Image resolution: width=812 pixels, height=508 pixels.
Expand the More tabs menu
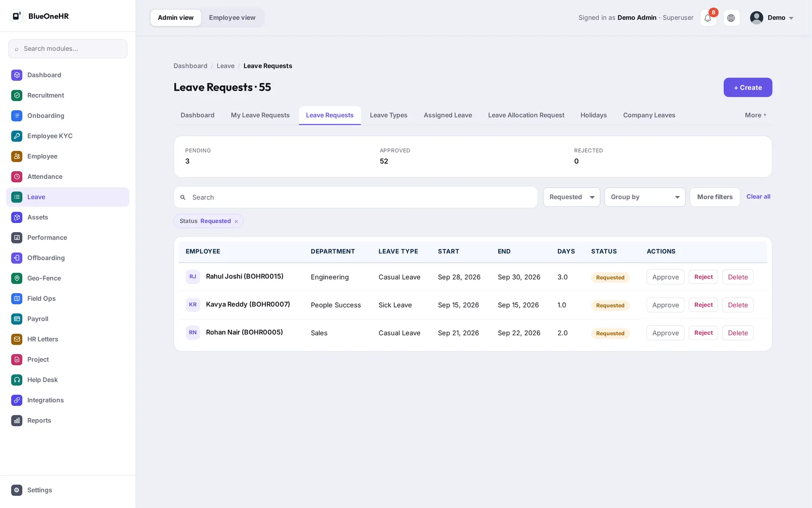tap(756, 115)
